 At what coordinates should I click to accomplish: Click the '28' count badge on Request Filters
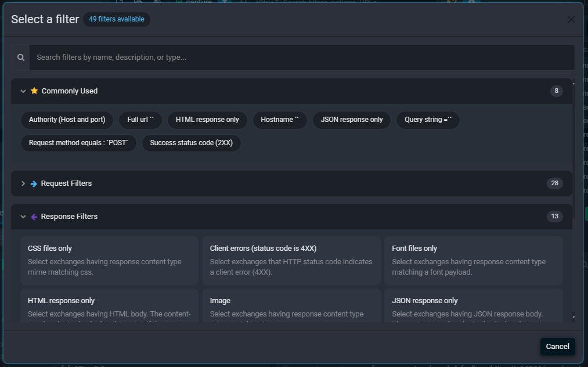pos(554,183)
